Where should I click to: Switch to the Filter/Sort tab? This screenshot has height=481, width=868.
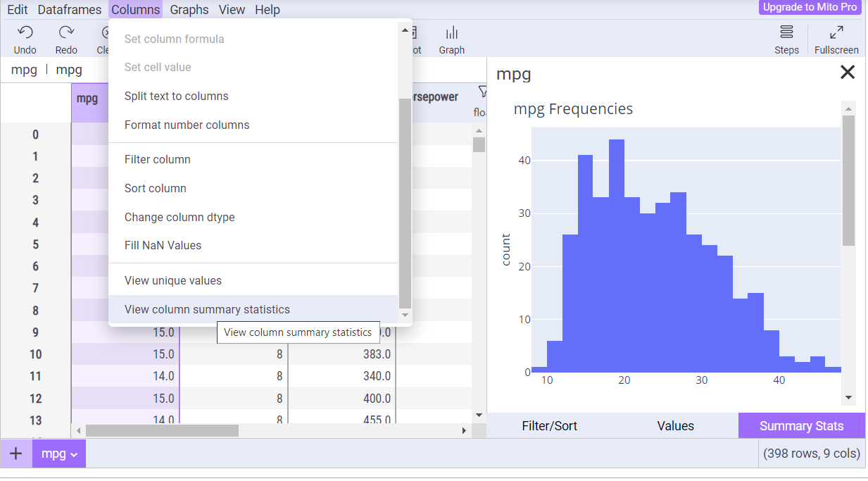[x=549, y=426]
